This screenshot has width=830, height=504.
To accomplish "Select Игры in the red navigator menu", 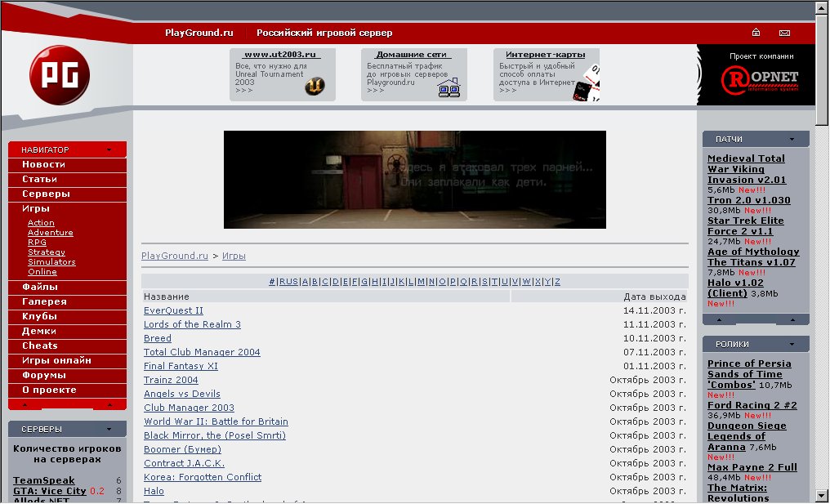I will tap(36, 208).
